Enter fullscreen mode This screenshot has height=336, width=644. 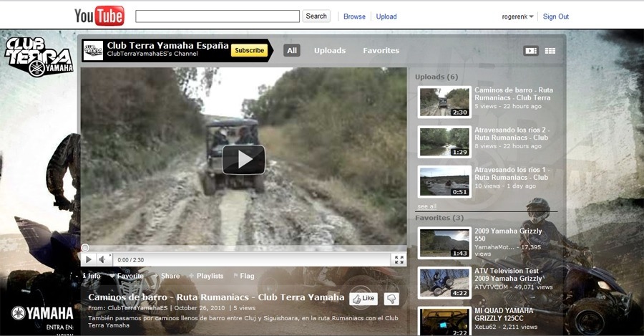tap(399, 259)
